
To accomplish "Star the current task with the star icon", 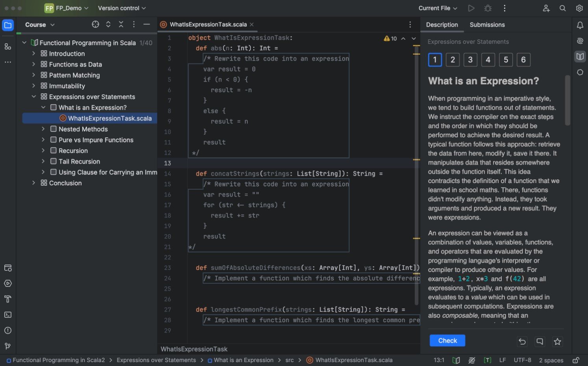I will point(557,342).
